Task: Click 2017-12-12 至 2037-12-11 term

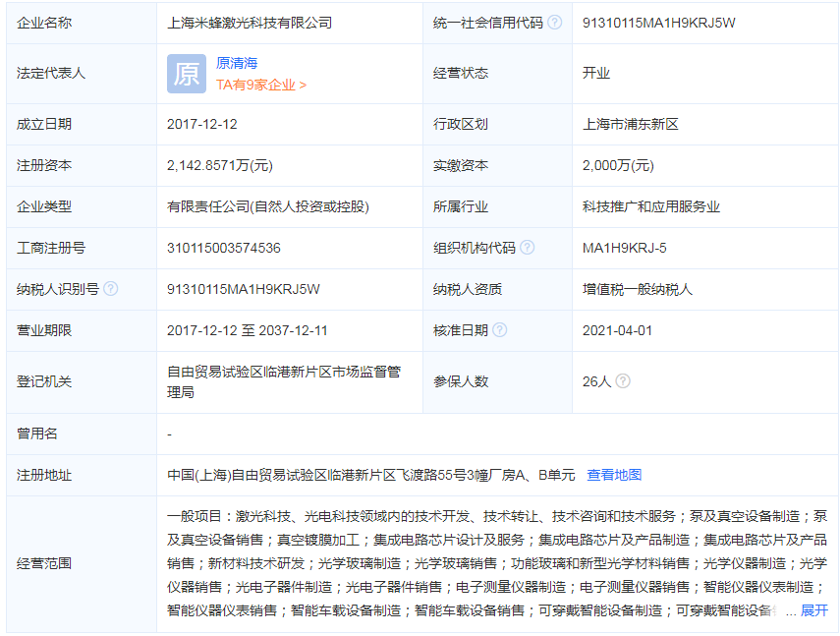Action: [x=247, y=330]
